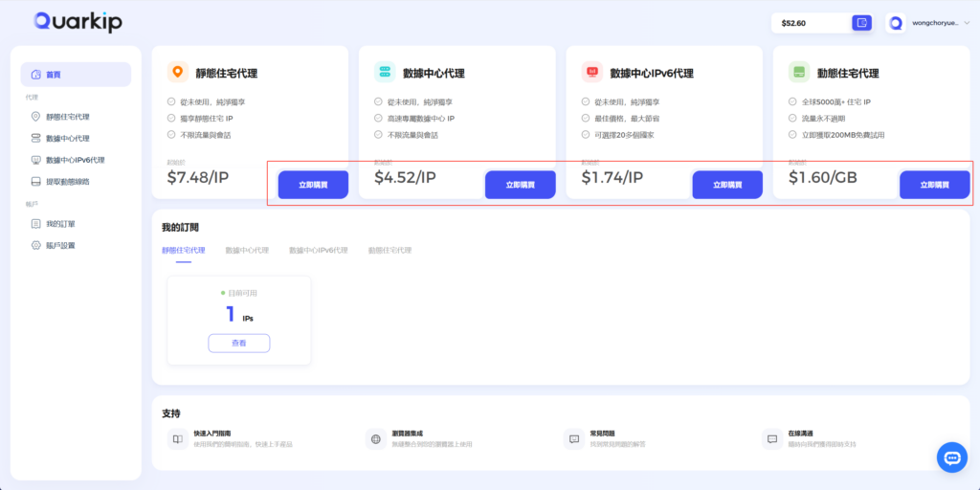Buy now on the $1.60/GB card

(934, 185)
